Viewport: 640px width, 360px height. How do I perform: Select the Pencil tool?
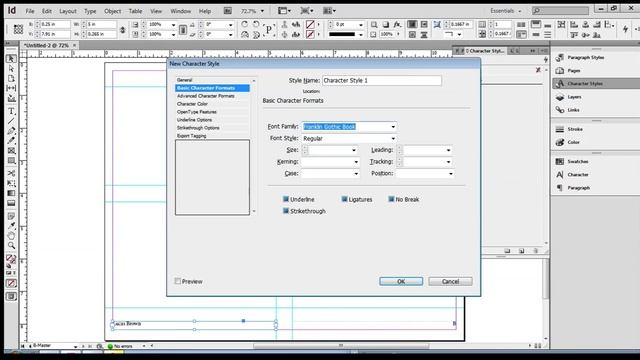point(11,140)
